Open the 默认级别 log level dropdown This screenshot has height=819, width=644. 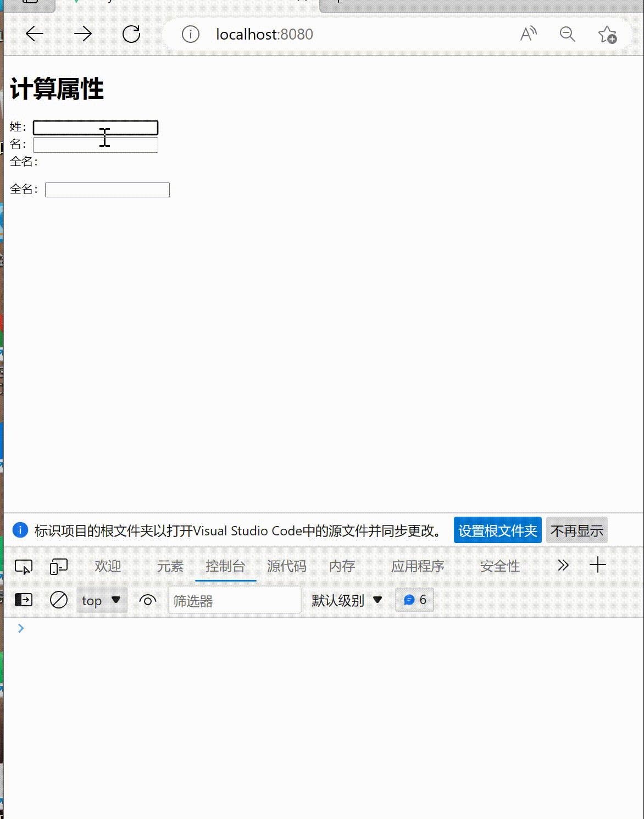[346, 600]
